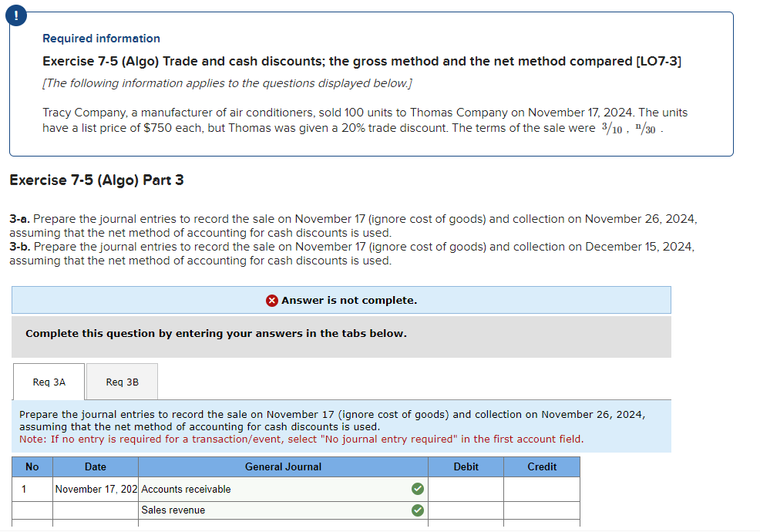Click 'Complete this question' instruction text
760x532 pixels.
pyautogui.click(x=216, y=334)
